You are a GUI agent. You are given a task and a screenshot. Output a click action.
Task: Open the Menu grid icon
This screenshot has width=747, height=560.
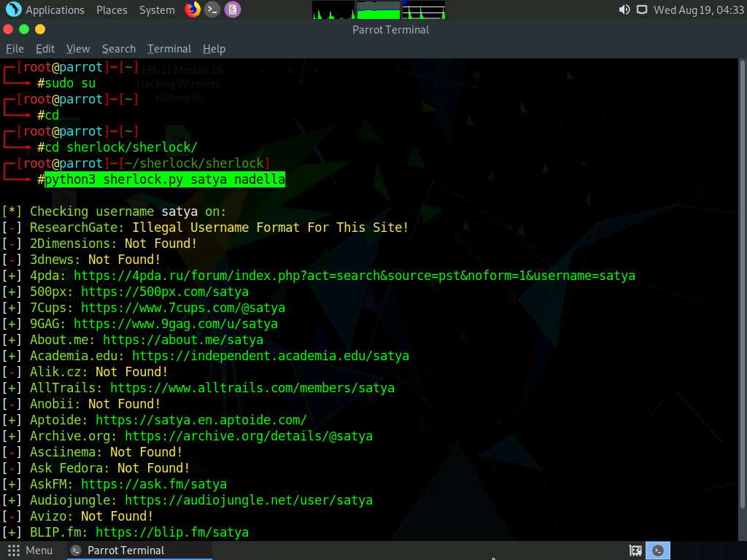[x=14, y=551]
